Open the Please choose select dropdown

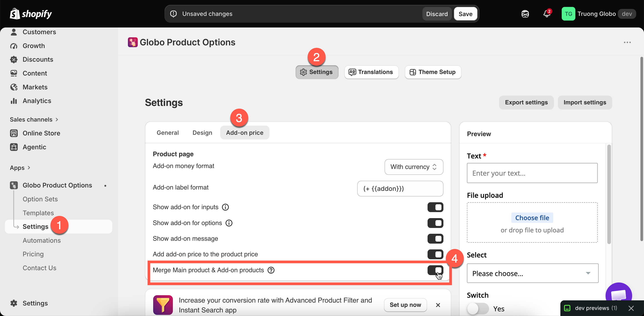coord(532,273)
